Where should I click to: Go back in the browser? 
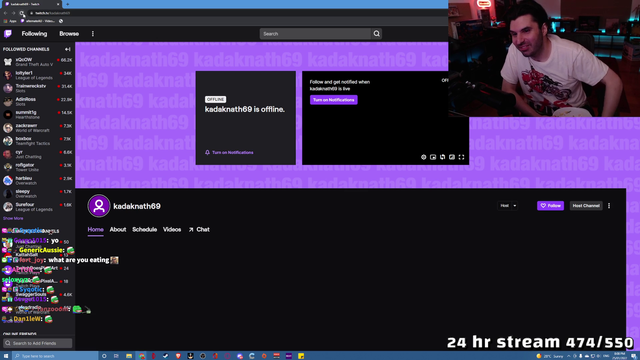pyautogui.click(x=5, y=13)
